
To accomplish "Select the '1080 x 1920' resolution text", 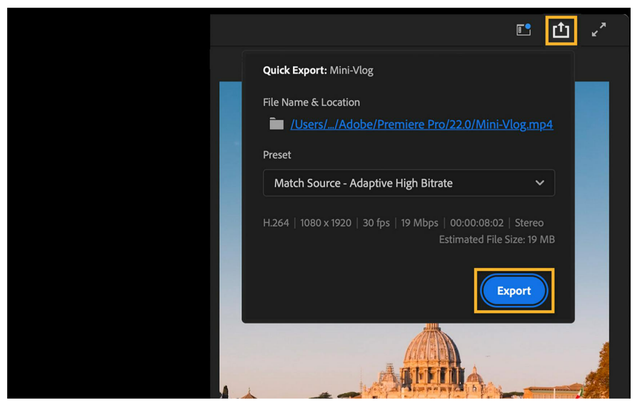I will [x=326, y=223].
